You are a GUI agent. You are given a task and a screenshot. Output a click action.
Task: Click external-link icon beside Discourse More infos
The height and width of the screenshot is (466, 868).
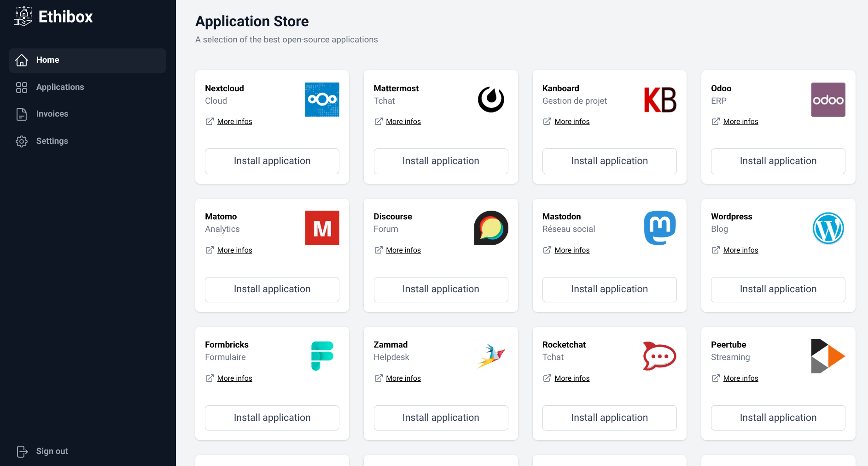click(x=379, y=250)
